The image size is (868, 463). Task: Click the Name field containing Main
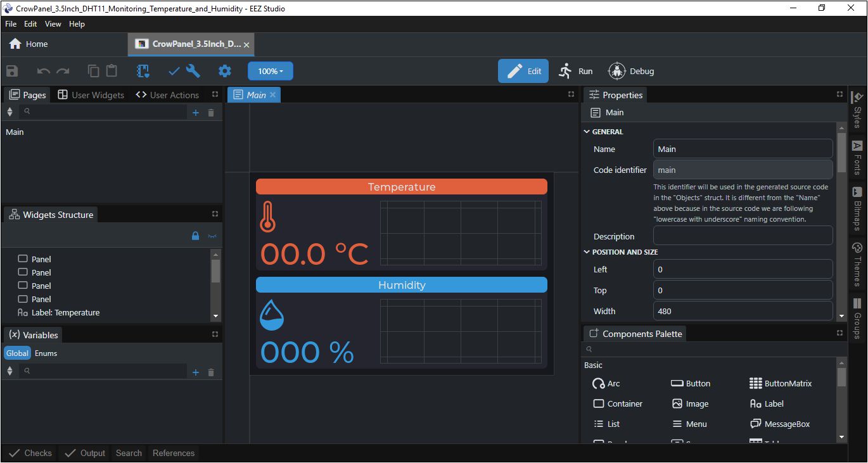[743, 149]
